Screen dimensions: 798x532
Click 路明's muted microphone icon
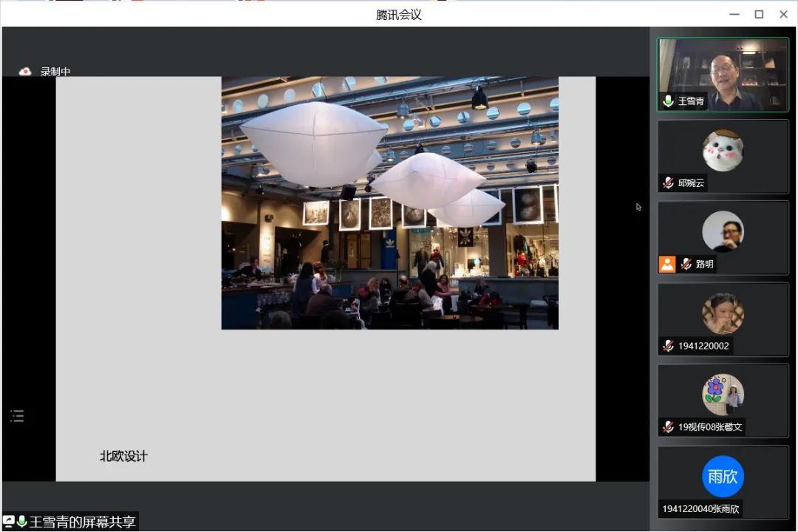coord(686,264)
